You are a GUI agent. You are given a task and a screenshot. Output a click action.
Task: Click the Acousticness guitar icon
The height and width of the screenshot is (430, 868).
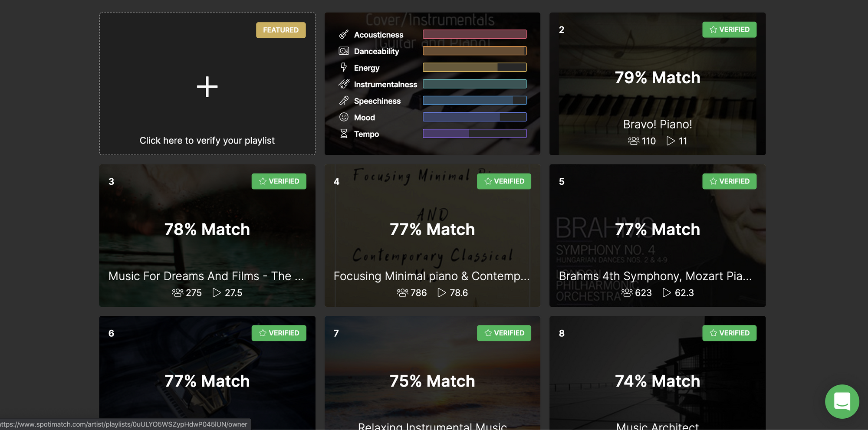coord(344,34)
